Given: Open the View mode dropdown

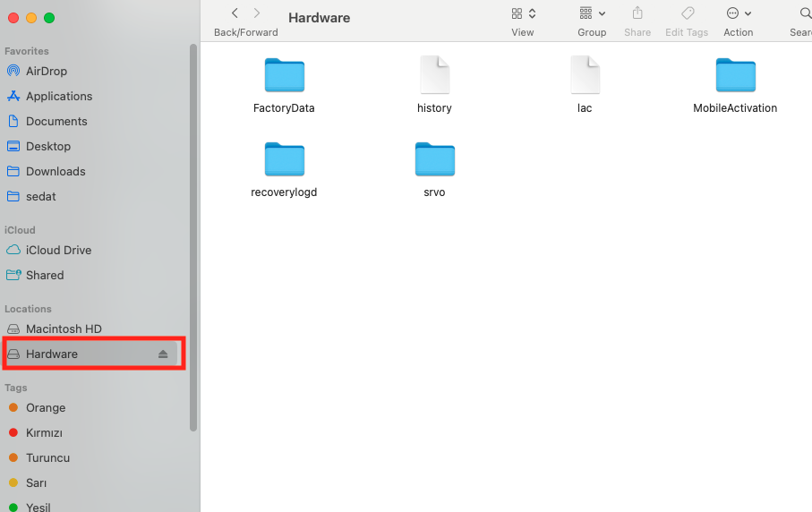Looking at the screenshot, I should coord(523,13).
